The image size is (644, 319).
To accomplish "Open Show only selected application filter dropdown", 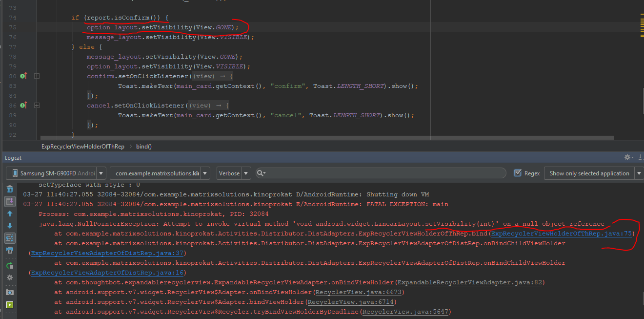I will 595,173.
